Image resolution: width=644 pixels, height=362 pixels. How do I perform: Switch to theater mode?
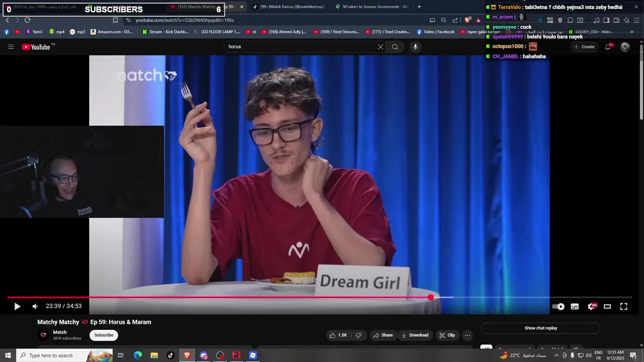607,306
